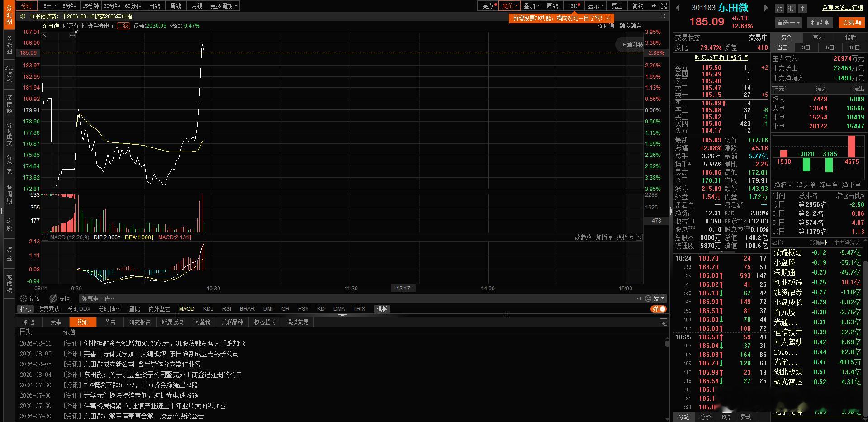Open the 叠加 overlay dropdown
This screenshot has width=868, height=422.
(531, 6)
